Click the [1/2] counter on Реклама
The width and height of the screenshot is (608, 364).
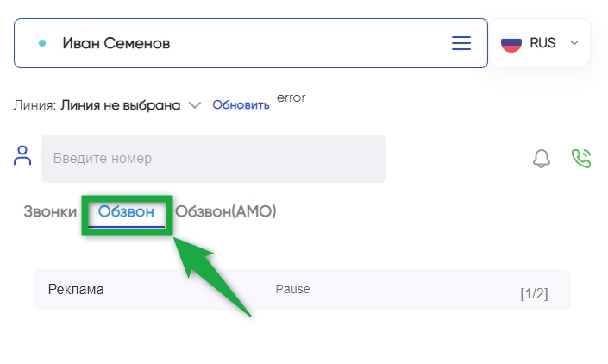coord(534,294)
